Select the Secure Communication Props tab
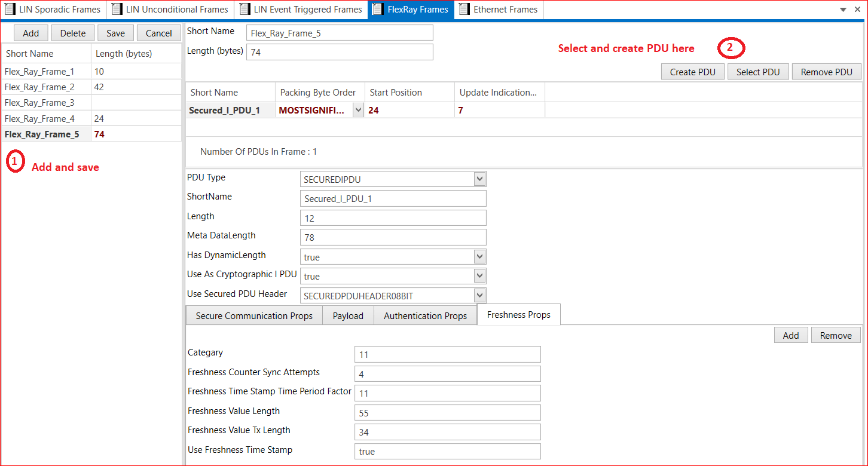868x466 pixels. (x=254, y=315)
